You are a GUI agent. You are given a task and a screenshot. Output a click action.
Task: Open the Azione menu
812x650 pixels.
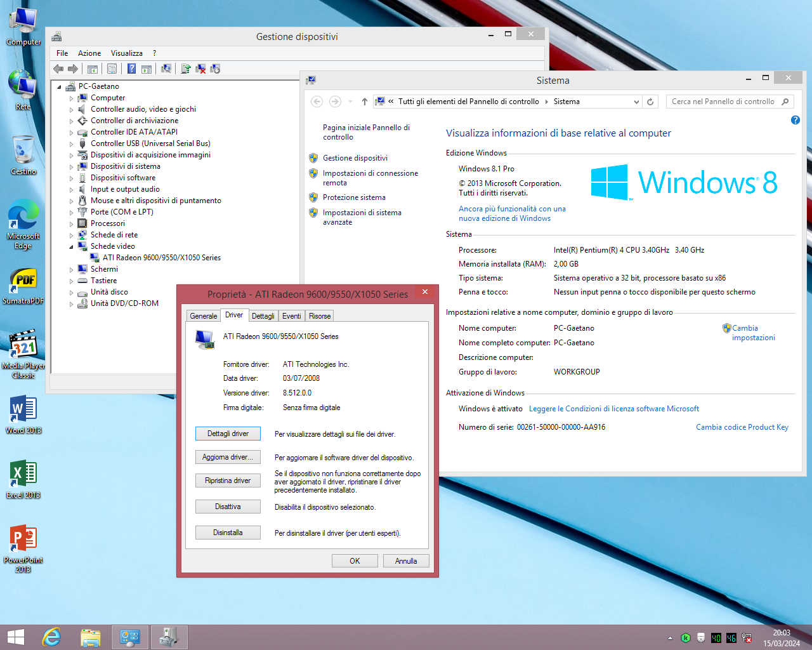click(89, 53)
